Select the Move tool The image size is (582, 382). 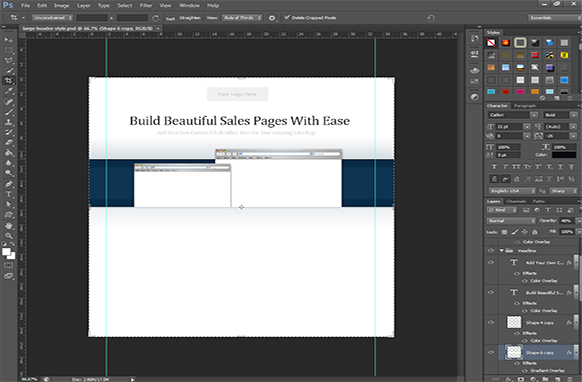9,40
